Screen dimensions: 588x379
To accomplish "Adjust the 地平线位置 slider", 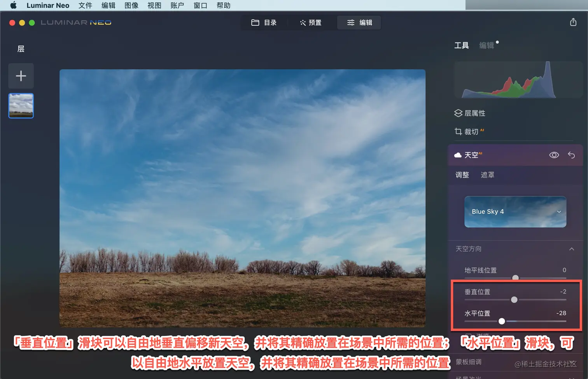I will 515,278.
